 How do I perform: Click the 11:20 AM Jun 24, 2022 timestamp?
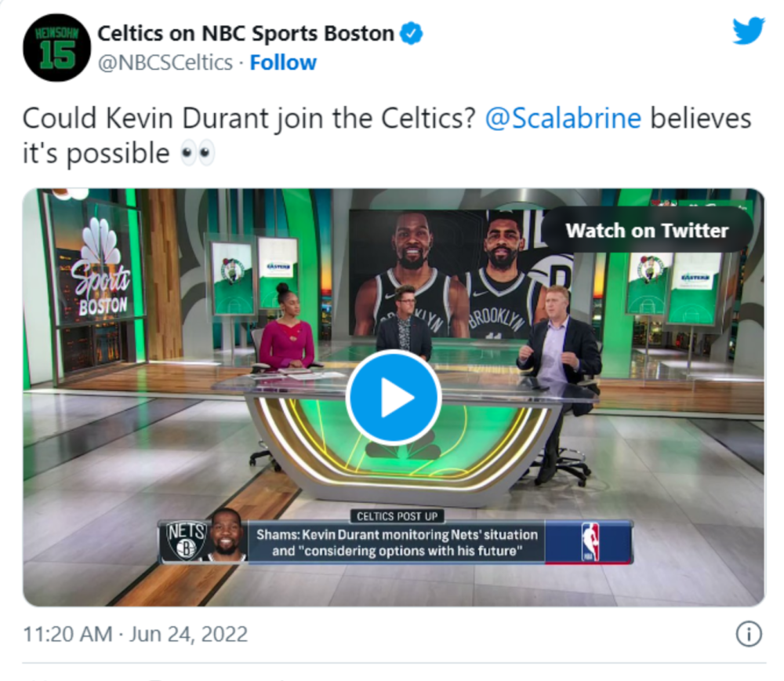click(x=136, y=633)
